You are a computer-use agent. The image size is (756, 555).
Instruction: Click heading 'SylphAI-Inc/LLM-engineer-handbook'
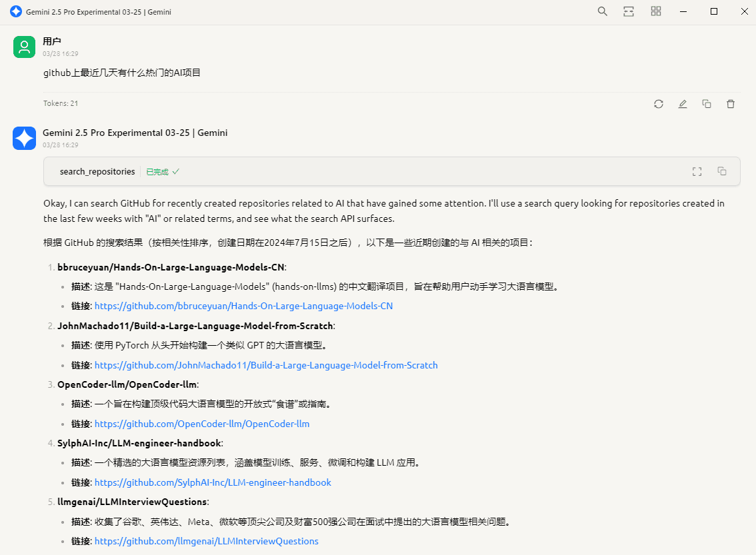coord(139,443)
